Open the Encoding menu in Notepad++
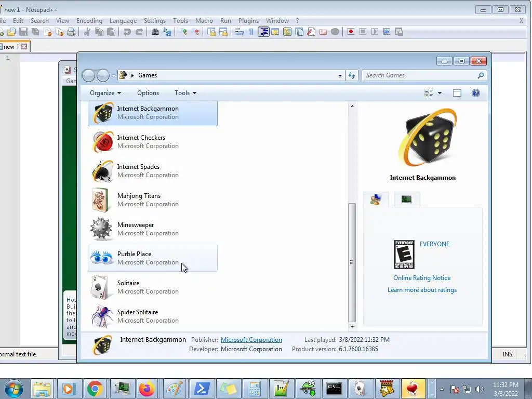532x399 pixels. pos(89,21)
